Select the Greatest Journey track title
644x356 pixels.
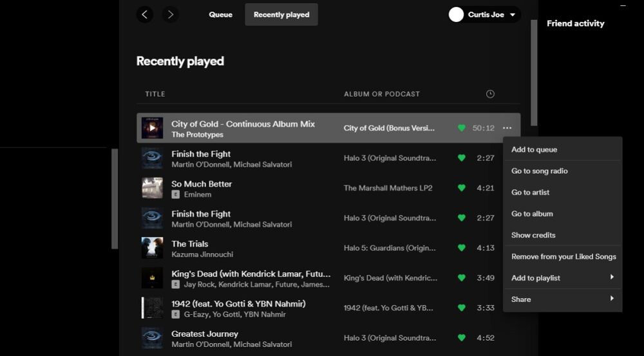205,334
